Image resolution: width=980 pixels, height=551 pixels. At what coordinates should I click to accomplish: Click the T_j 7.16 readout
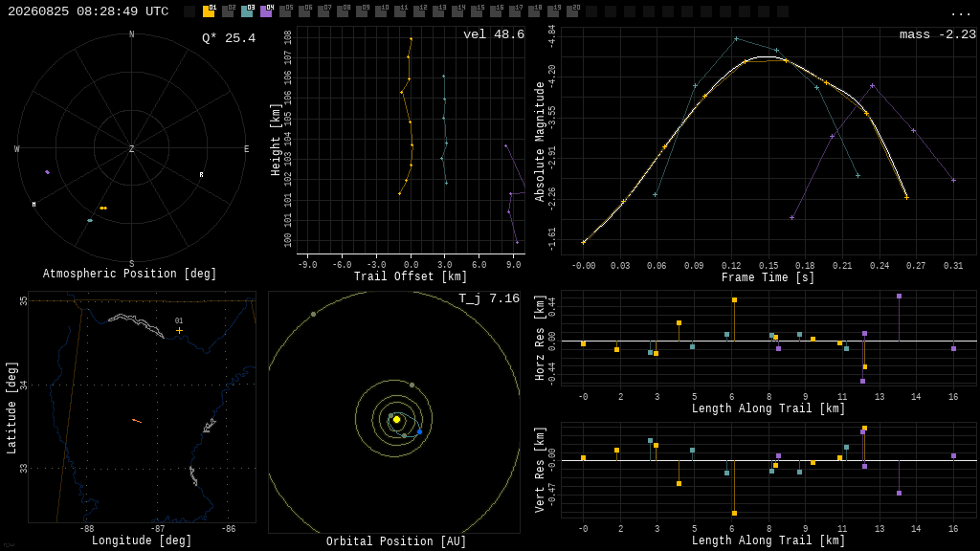(489, 298)
